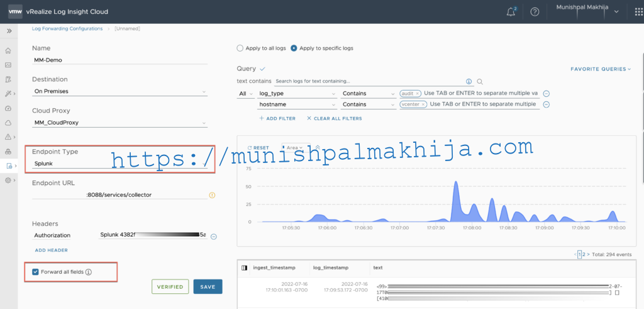Screen dimensions: 644x309
Task: Open the stacked cubes icon in sidebar
Action: (x=8, y=151)
